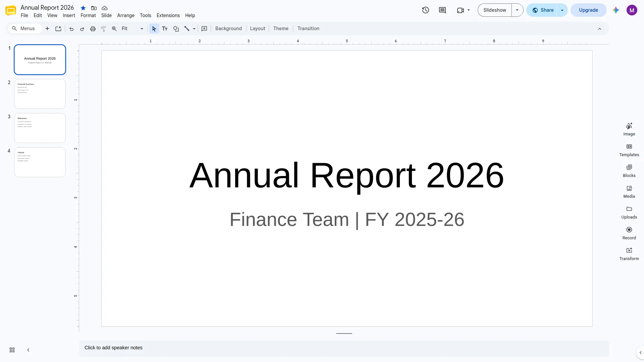The height and width of the screenshot is (362, 644).
Task: Open the Extensions menu
Action: click(168, 15)
